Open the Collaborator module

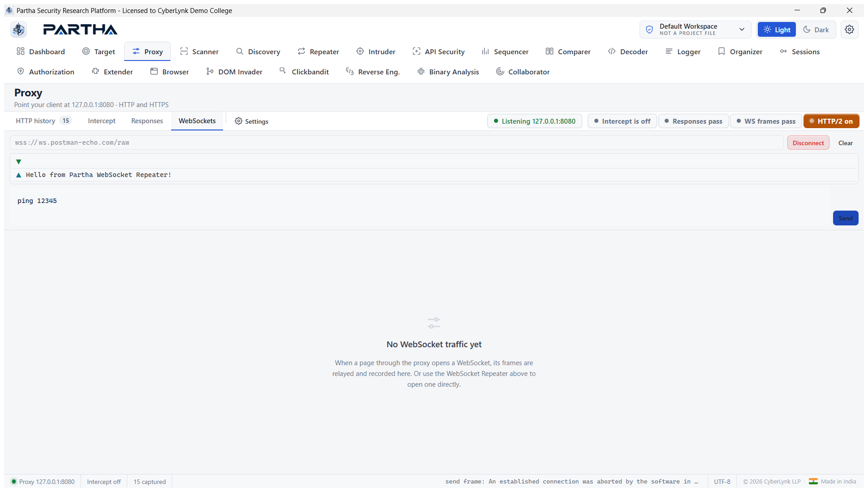[x=523, y=72]
